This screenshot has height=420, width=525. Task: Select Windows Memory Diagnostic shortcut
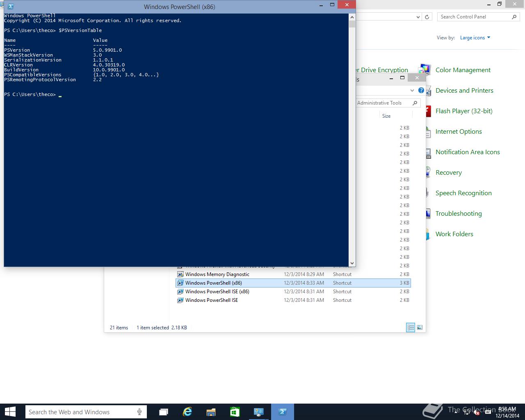(x=293, y=274)
